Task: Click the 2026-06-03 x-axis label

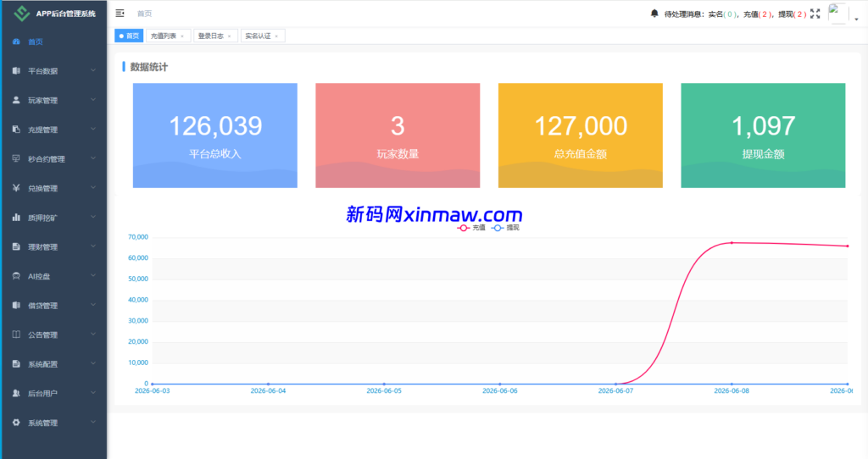Action: pos(153,391)
